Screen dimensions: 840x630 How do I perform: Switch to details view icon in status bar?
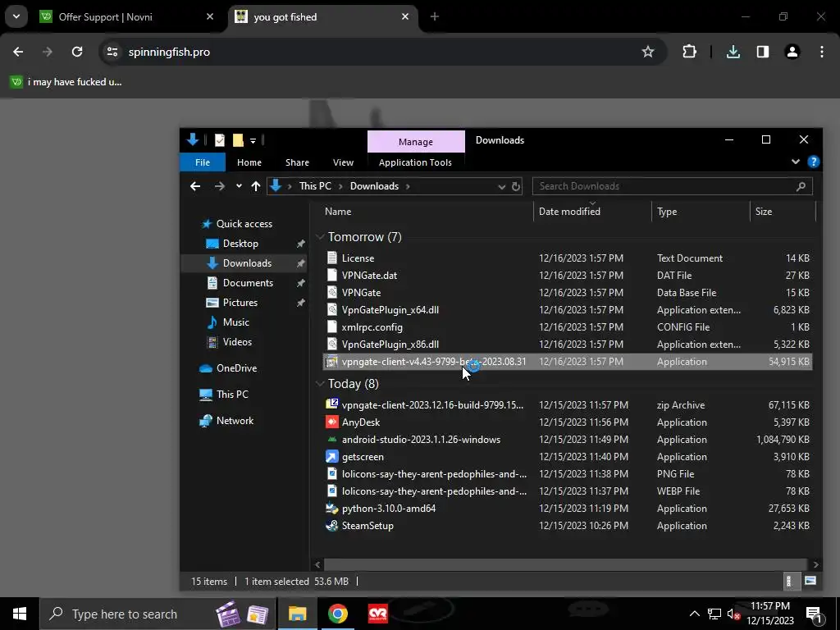coord(788,582)
